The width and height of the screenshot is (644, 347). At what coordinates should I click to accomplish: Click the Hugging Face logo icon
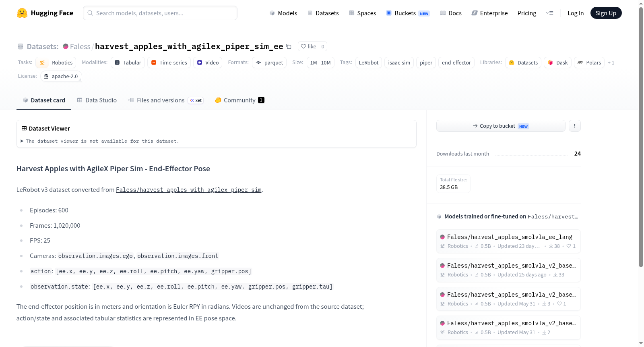22,13
